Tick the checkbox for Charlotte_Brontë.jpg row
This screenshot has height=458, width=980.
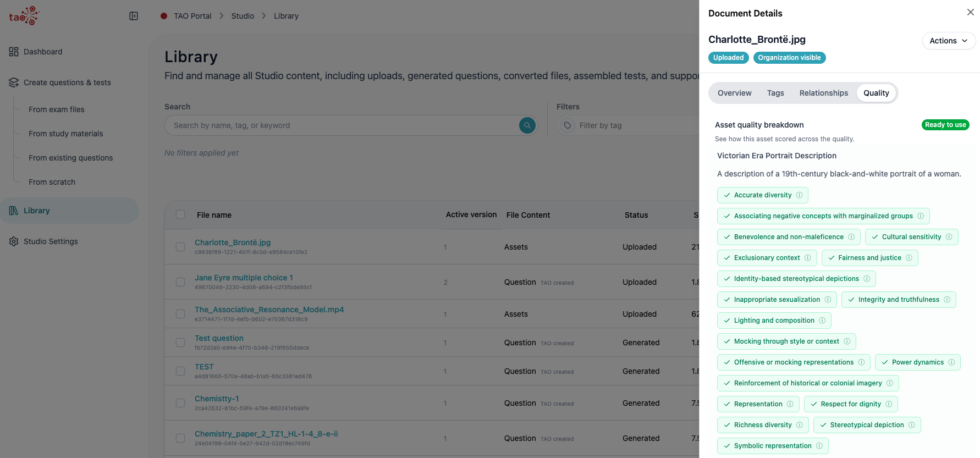180,247
